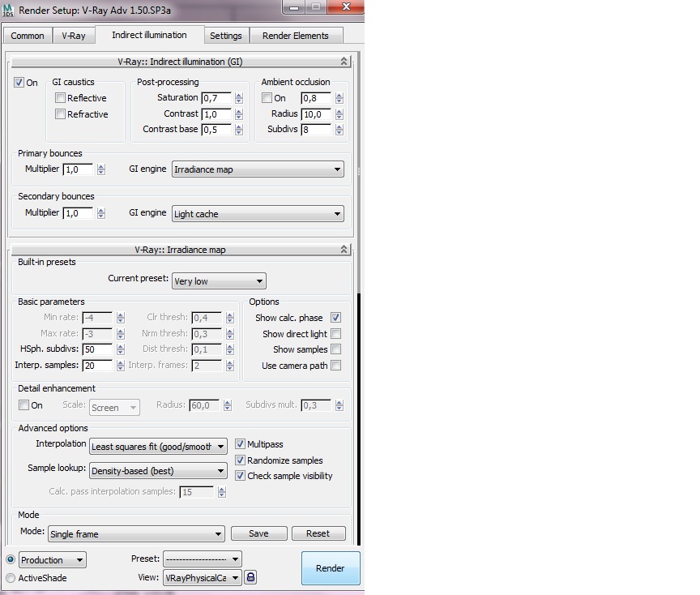Enable Show direct light option

click(335, 333)
